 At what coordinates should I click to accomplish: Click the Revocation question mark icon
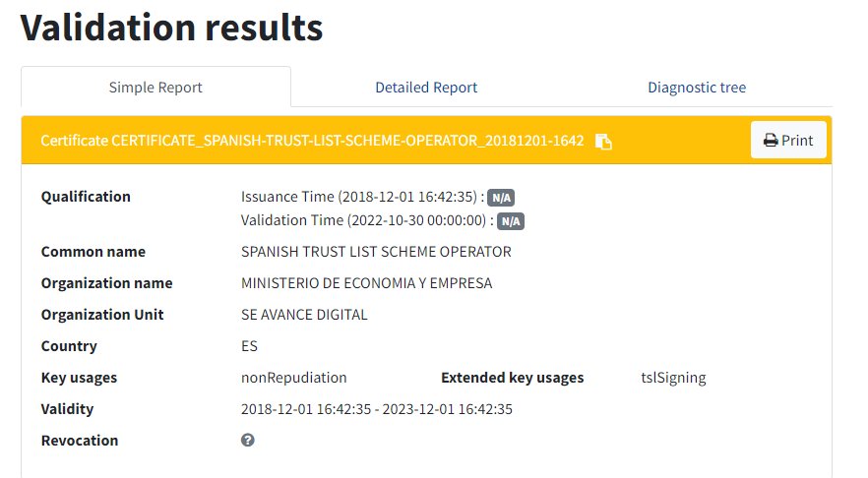(x=248, y=441)
